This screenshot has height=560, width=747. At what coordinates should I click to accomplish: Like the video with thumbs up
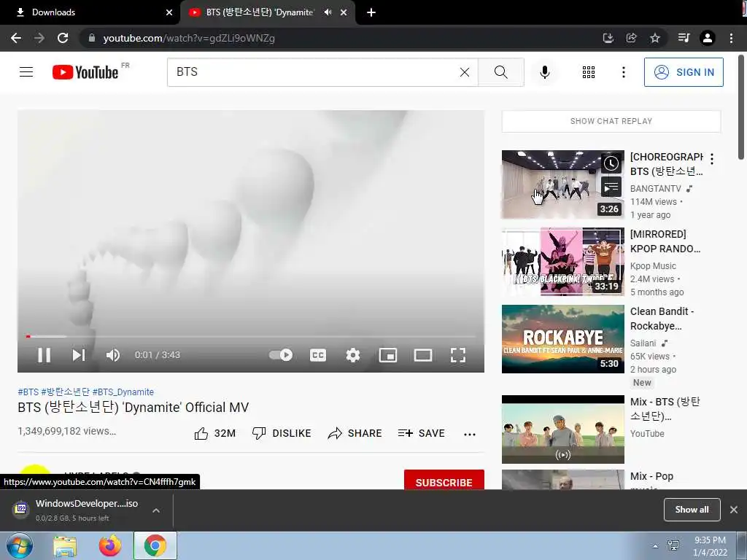coord(215,433)
